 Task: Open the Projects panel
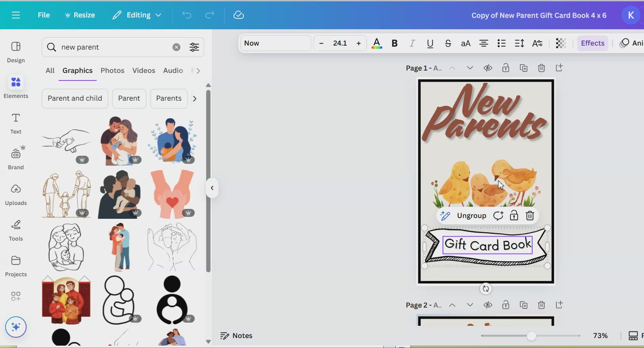16,266
